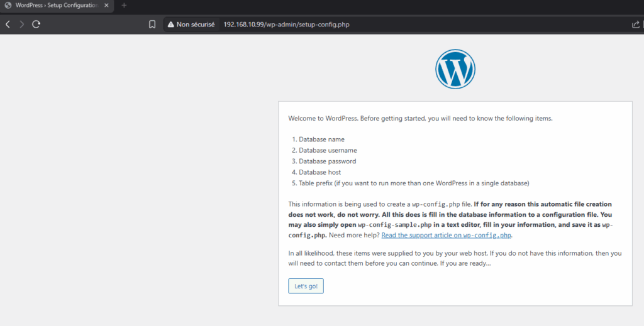Click the WordPress logo

(455, 68)
